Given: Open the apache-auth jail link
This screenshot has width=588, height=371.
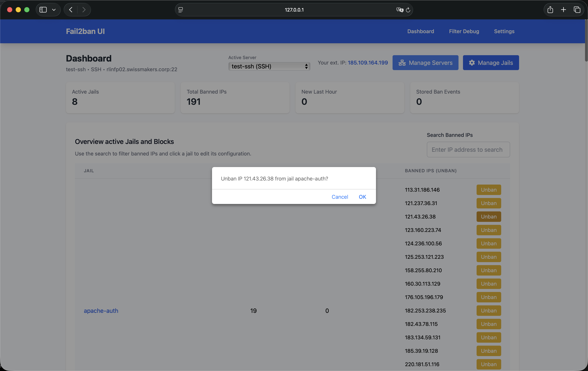Looking at the screenshot, I should click(x=101, y=311).
